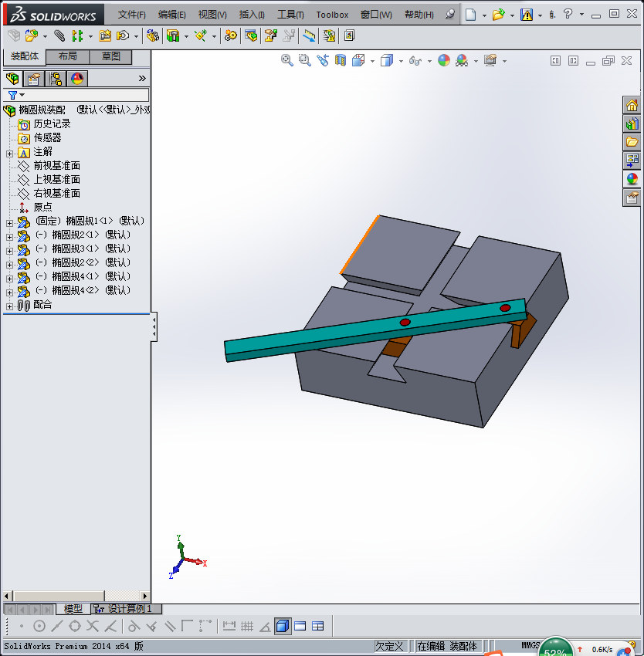Image resolution: width=644 pixels, height=656 pixels.
Task: Open the 文件(F) menu
Action: click(x=131, y=15)
